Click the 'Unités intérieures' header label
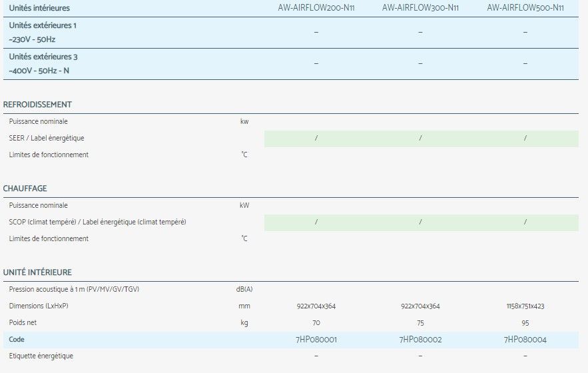Image resolution: width=588 pixels, height=373 pixels. click(x=39, y=8)
